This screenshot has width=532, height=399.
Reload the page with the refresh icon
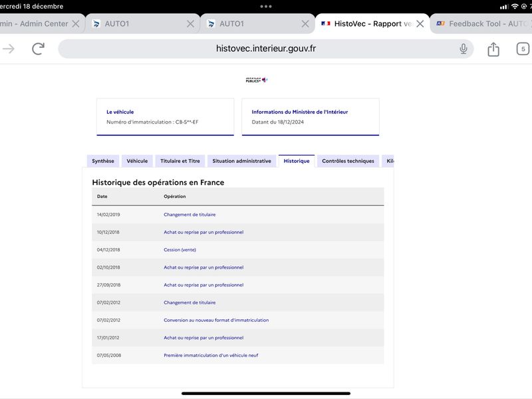click(39, 49)
